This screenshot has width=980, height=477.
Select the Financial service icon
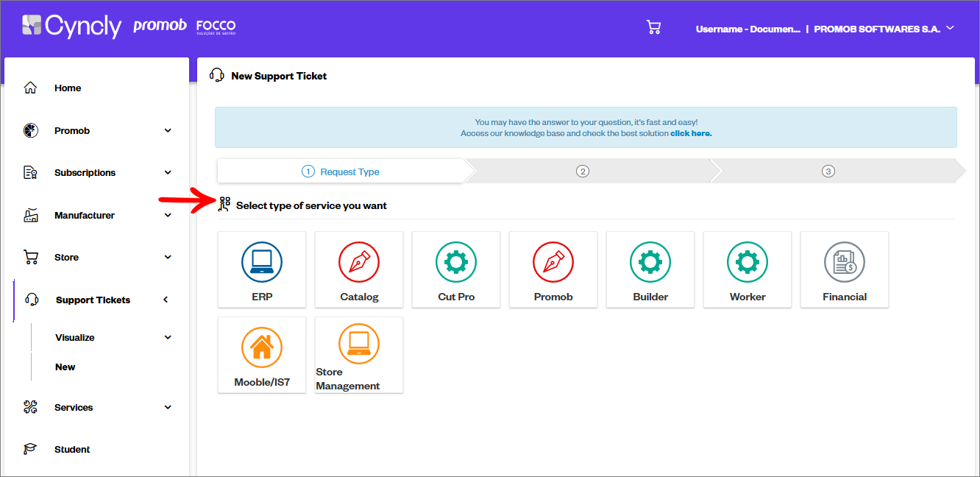(x=845, y=263)
